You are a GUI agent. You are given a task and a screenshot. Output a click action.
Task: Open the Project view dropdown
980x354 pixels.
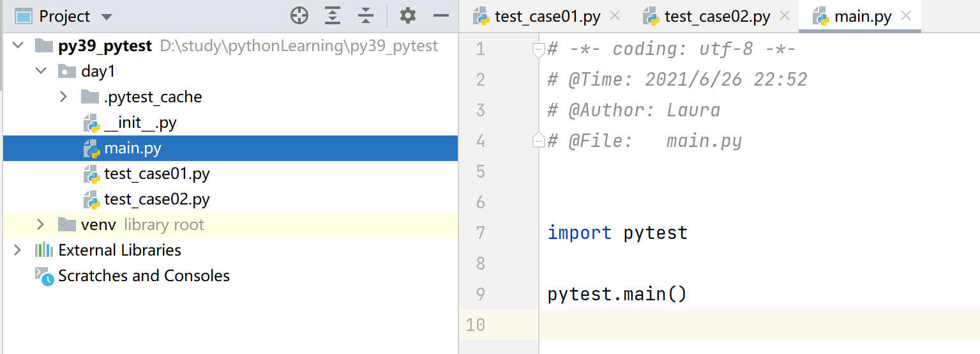click(107, 17)
